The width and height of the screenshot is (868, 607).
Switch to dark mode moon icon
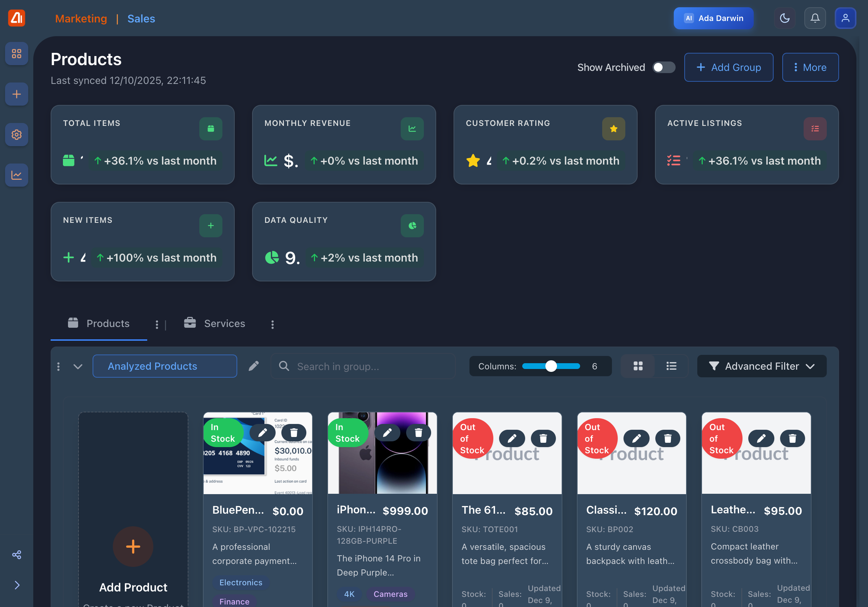pyautogui.click(x=785, y=18)
